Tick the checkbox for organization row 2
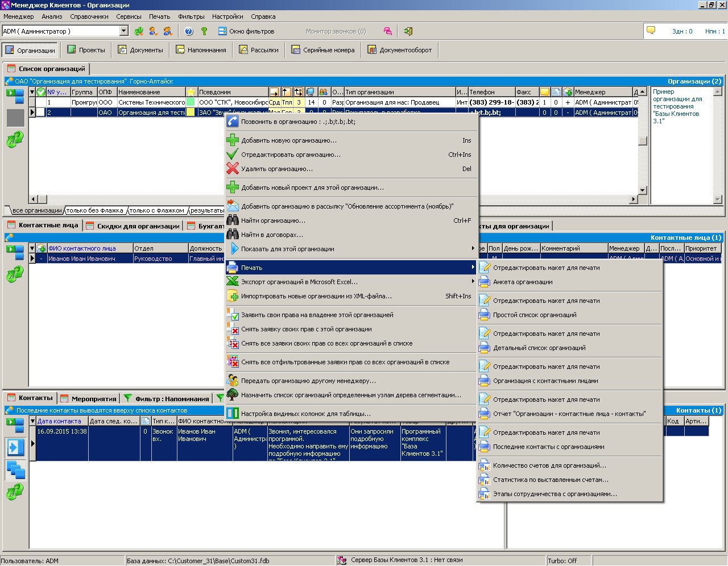This screenshot has height=566, width=728. (x=41, y=113)
